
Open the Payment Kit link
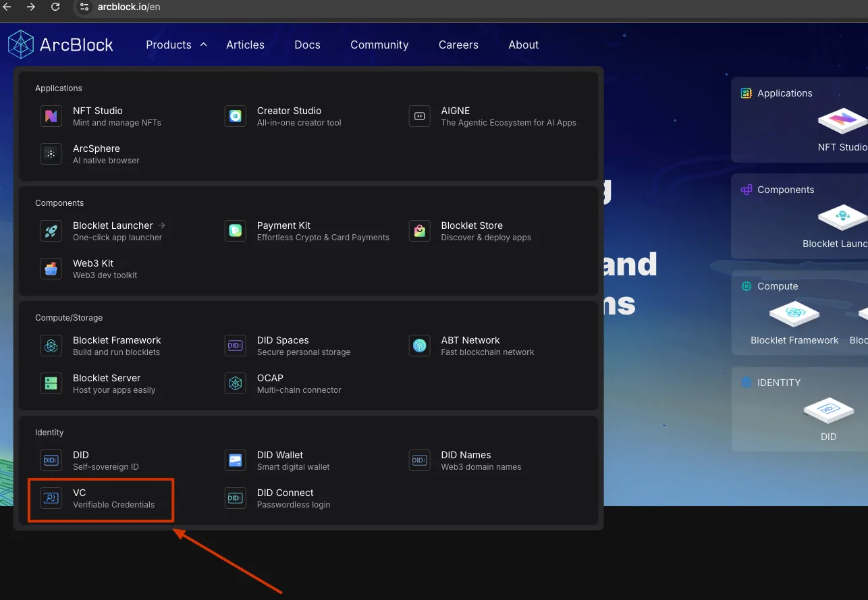pos(283,225)
